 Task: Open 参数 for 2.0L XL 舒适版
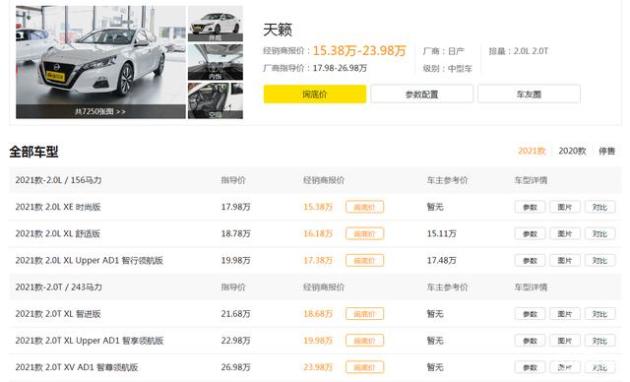tap(530, 233)
